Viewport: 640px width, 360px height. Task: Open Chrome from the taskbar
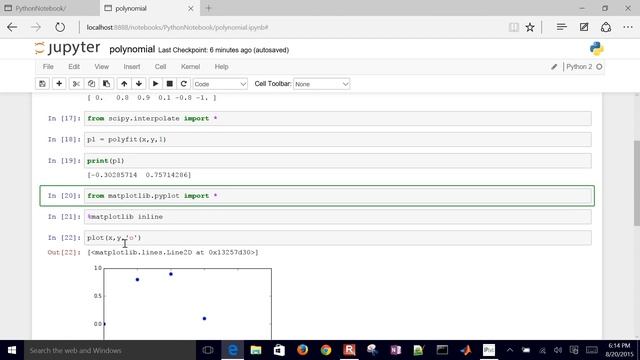[326, 350]
